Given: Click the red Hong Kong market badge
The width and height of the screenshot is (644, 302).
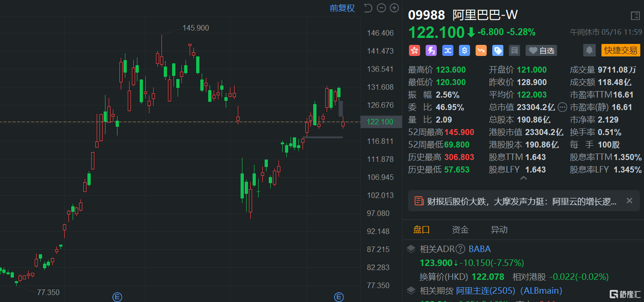Looking at the screenshot, I should pyautogui.click(x=414, y=50).
